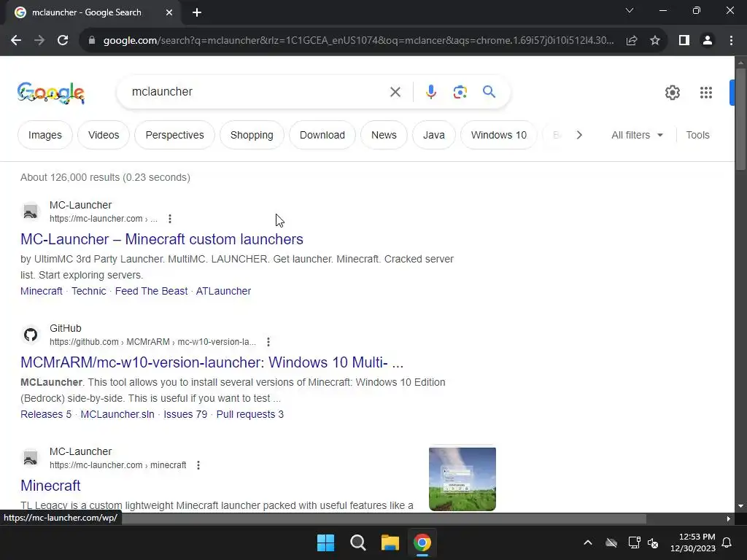This screenshot has height=560, width=747.
Task: Switch to Shopping filter
Action: [252, 135]
